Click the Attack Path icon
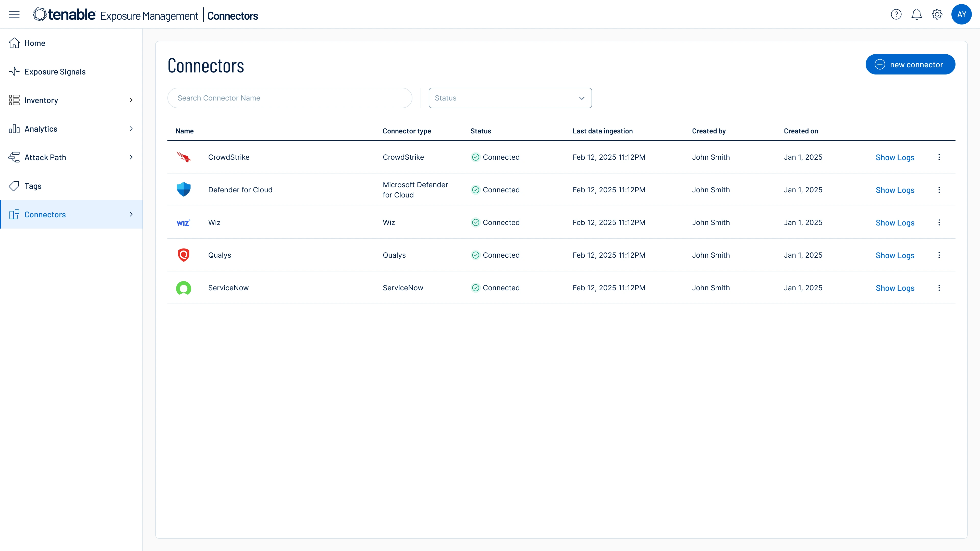The height and width of the screenshot is (551, 980). pos(14,157)
